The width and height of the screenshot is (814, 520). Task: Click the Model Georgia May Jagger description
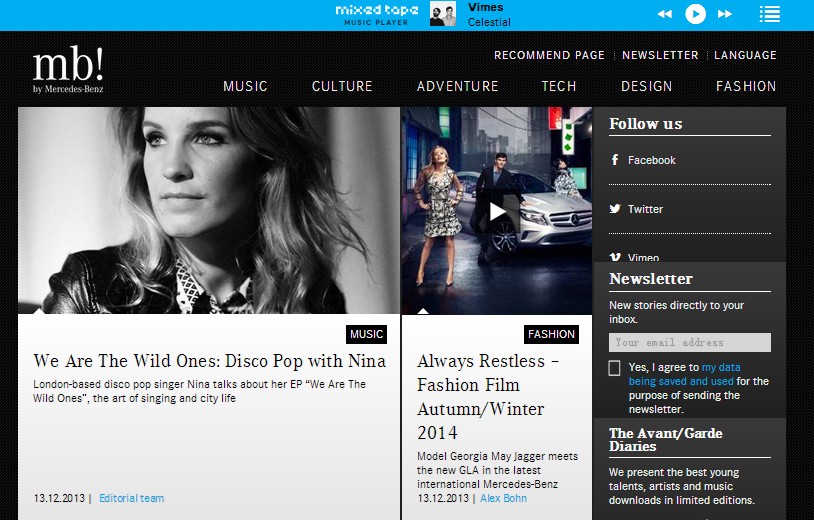point(497,470)
